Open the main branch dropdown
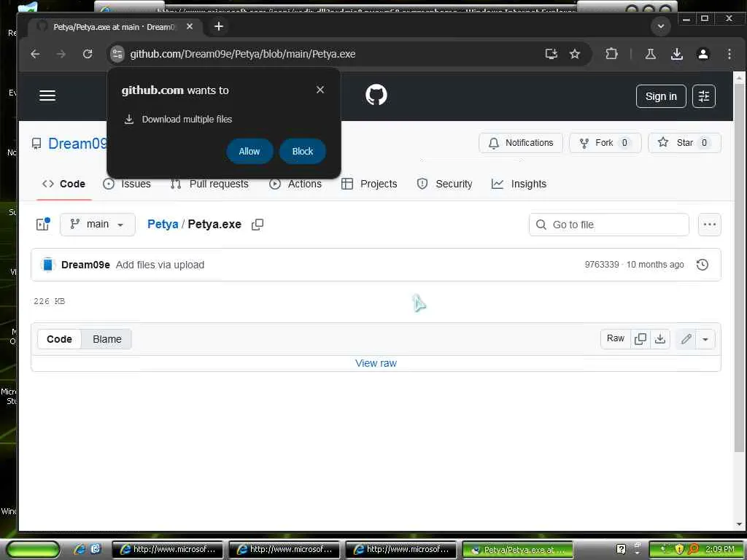 point(98,225)
